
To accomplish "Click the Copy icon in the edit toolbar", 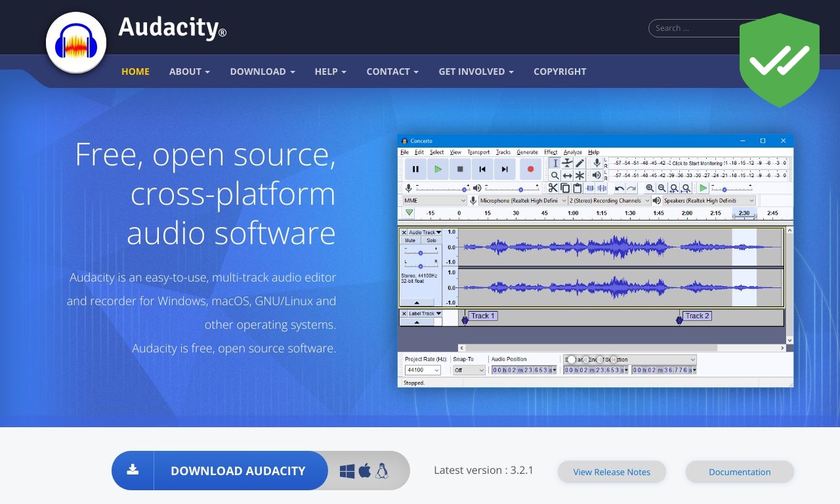I will tap(565, 188).
